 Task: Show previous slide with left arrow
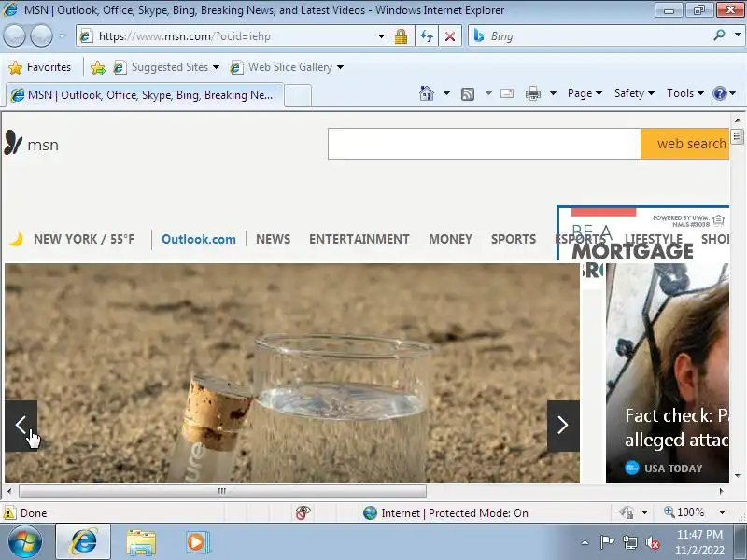click(x=21, y=426)
